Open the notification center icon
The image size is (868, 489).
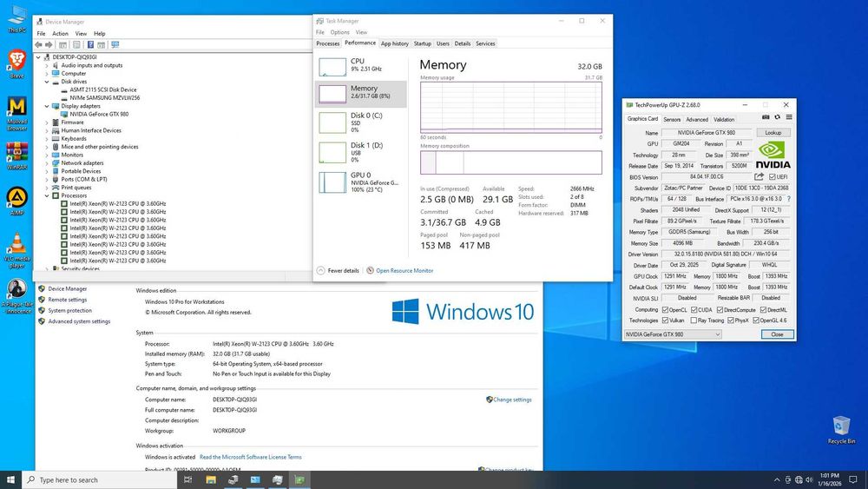[853, 479]
